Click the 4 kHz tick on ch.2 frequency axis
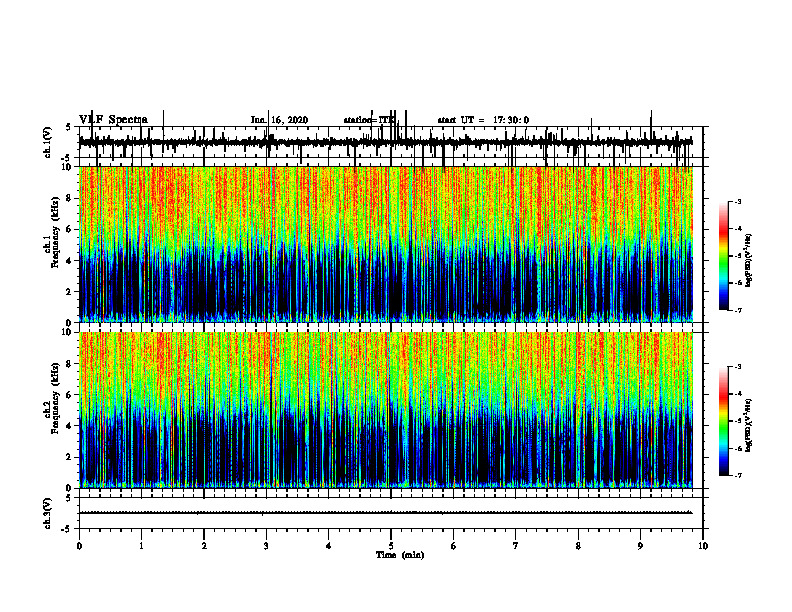 [70, 426]
